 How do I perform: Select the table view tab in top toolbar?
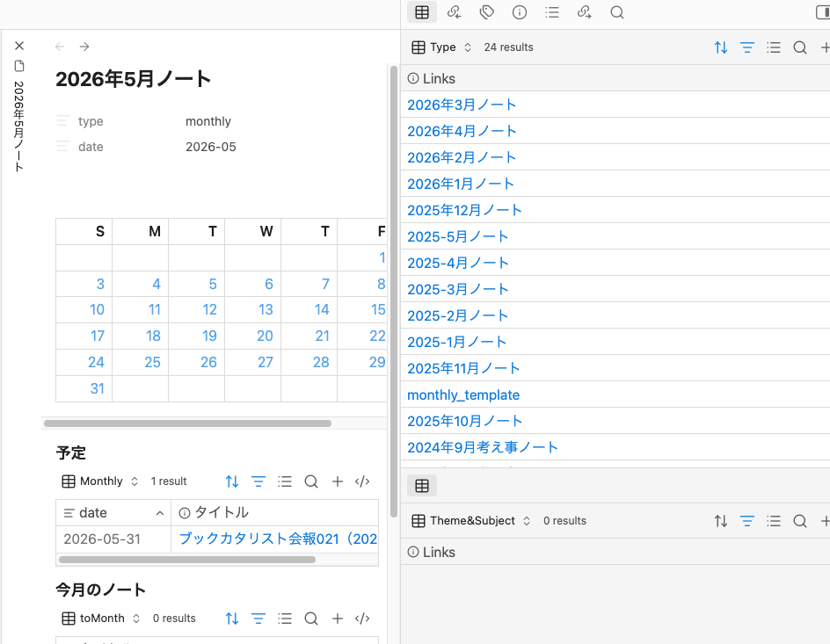point(422,12)
